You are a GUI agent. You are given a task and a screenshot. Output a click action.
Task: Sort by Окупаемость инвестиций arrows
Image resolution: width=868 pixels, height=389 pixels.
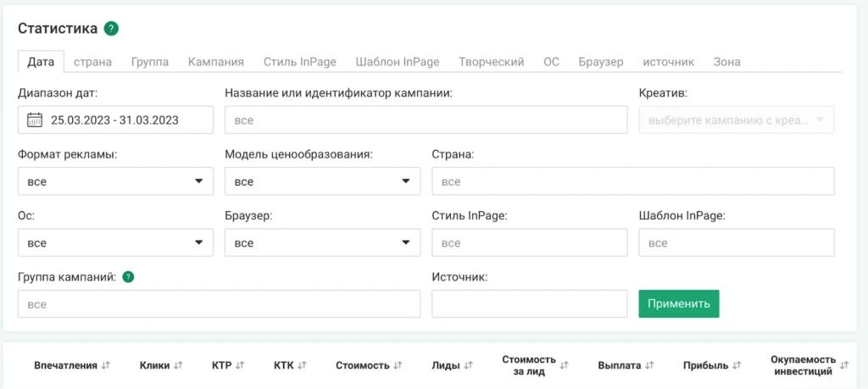click(844, 366)
